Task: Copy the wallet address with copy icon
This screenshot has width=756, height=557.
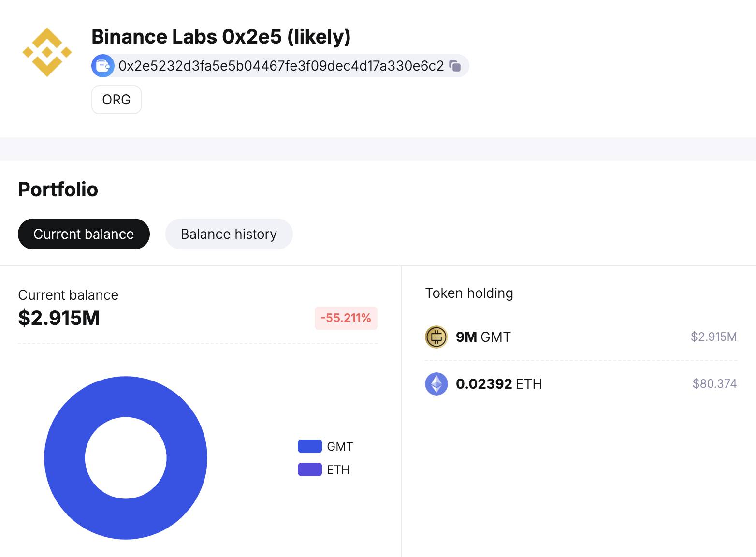Action: (455, 66)
